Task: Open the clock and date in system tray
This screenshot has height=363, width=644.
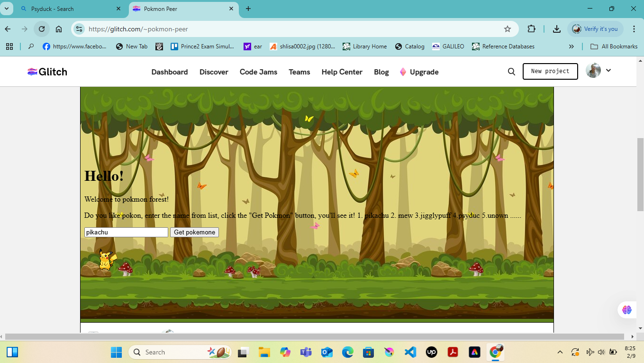Action: [630, 352]
